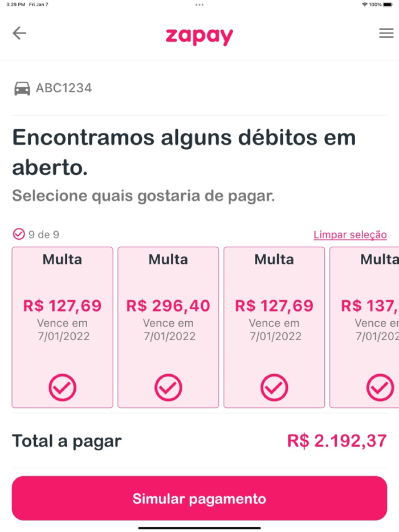This screenshot has width=399, height=532.
Task: Open the hamburger menu icon
Action: [385, 33]
